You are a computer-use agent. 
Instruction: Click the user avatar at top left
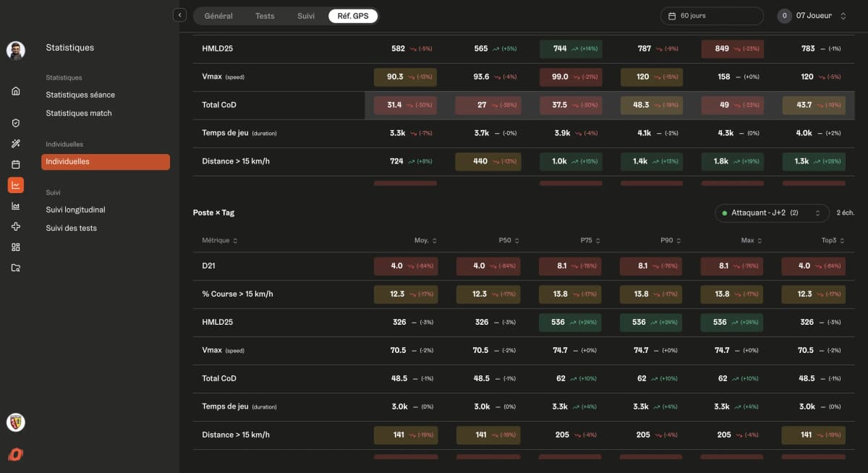pyautogui.click(x=16, y=50)
